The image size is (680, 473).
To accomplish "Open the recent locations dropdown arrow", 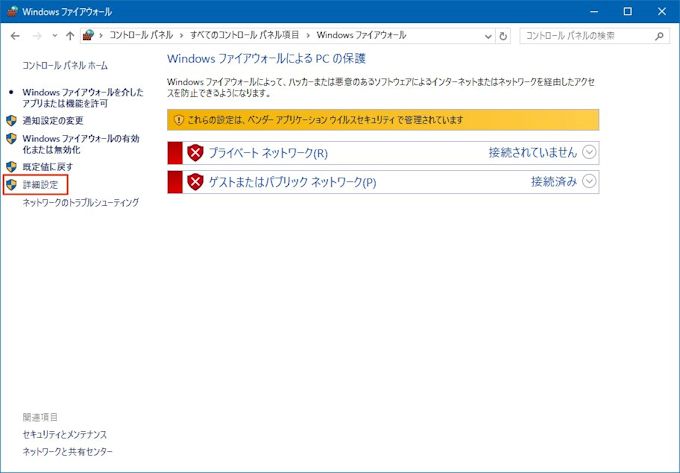I will click(x=55, y=36).
